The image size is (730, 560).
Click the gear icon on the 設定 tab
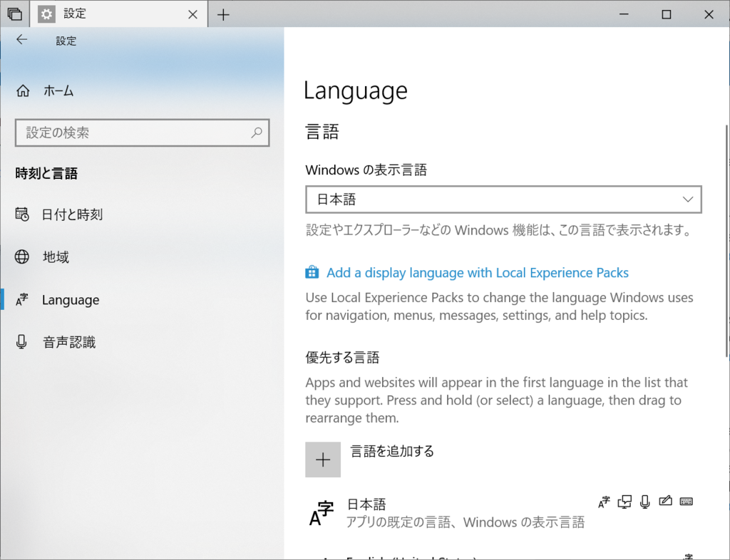(x=46, y=14)
